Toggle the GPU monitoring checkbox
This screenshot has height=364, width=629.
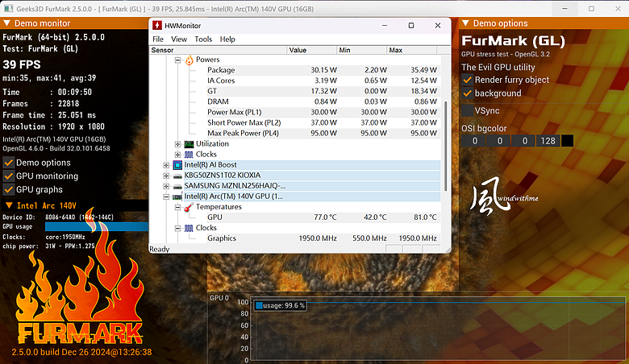(x=8, y=176)
